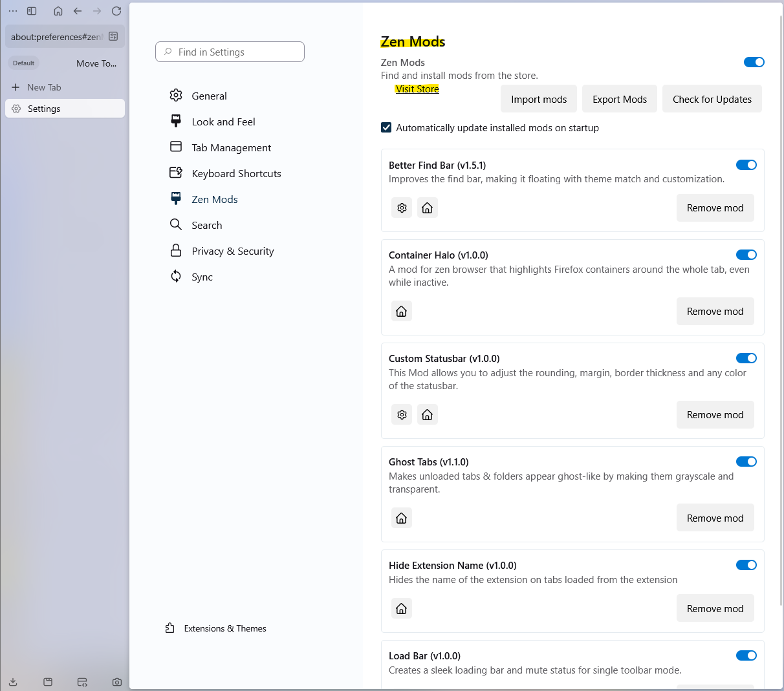The image size is (784, 691).
Task: Open the developer tools icon
Action: (82, 682)
